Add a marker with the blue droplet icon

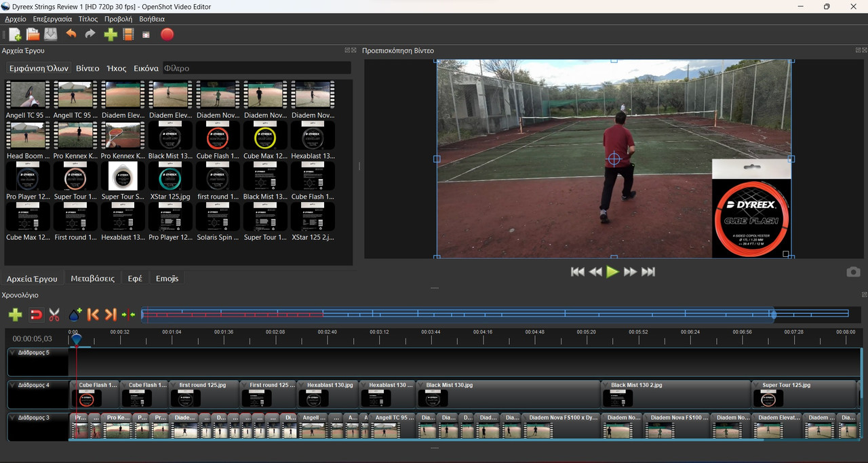tap(75, 315)
